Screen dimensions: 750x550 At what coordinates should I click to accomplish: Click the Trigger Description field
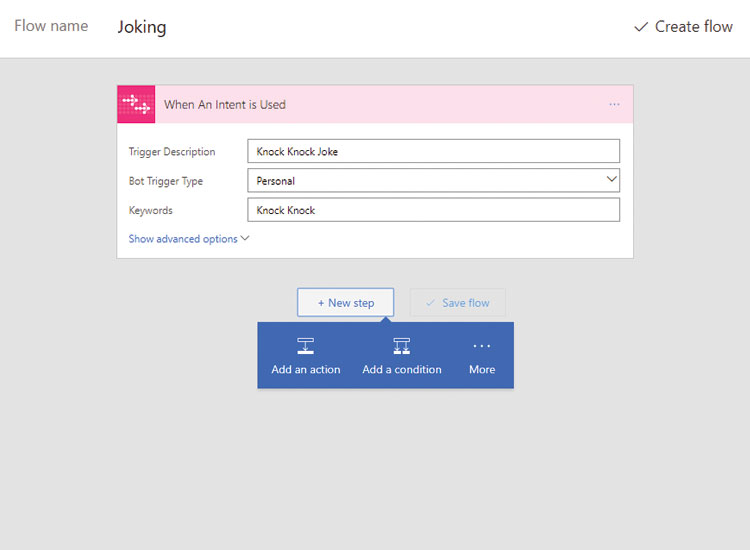click(433, 151)
